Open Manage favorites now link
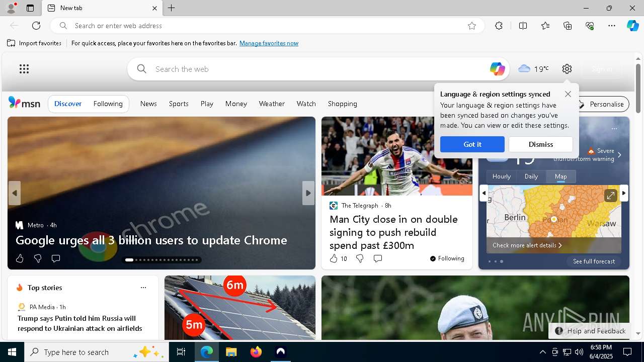Screen dimensions: 644x362 (x=269, y=43)
